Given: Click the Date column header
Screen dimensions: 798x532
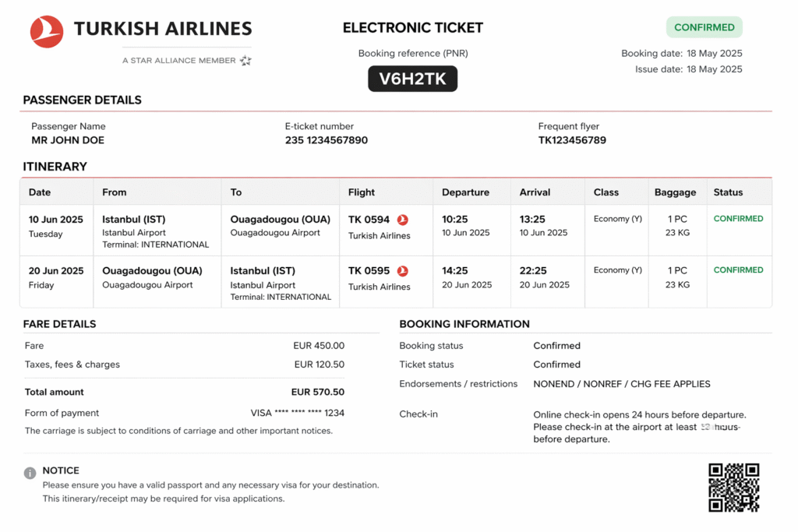Looking at the screenshot, I should click(40, 192).
